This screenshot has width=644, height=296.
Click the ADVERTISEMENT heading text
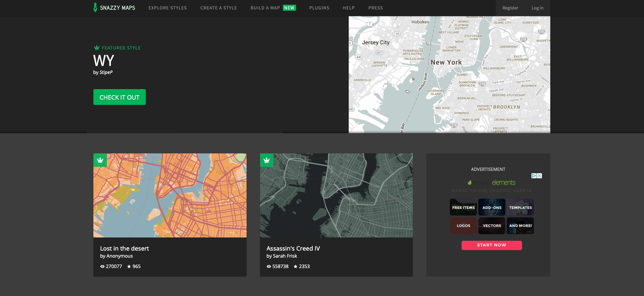488,169
